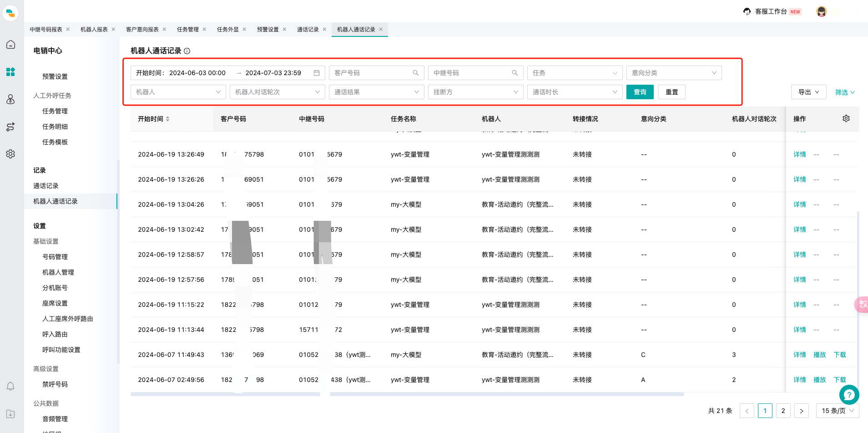Click the 重置 reset button
This screenshot has height=433, width=868.
click(x=672, y=92)
